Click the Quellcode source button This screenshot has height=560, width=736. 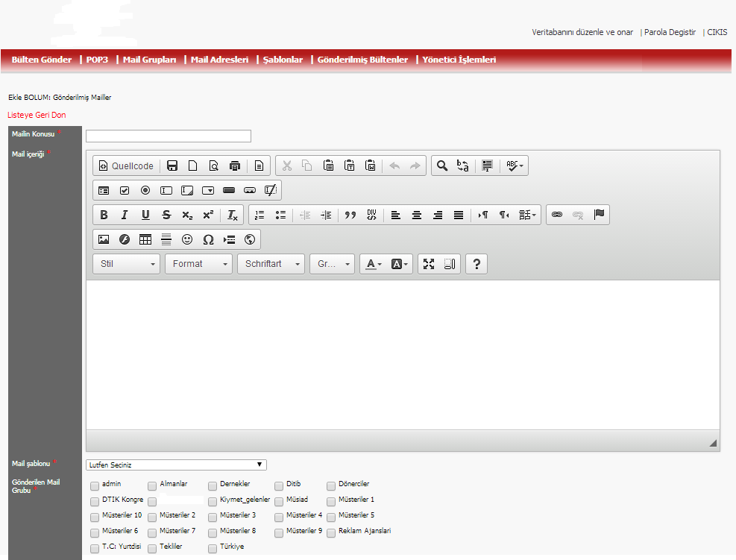coord(126,166)
